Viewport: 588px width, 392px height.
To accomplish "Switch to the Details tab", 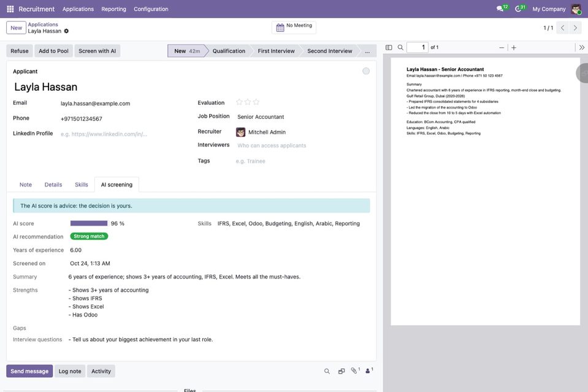I will pos(53,185).
